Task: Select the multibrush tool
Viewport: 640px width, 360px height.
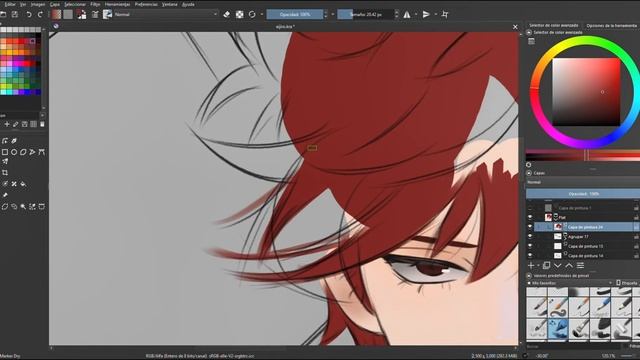Action: coord(5,162)
